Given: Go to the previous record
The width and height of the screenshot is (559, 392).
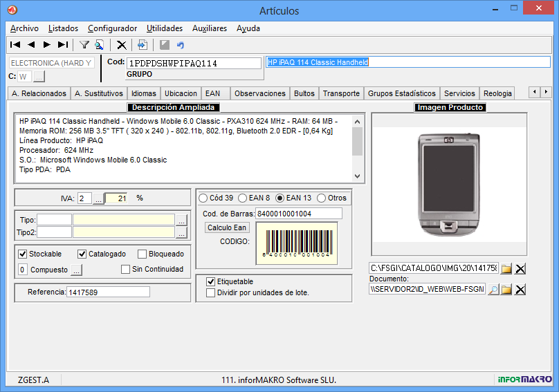Looking at the screenshot, I should tap(31, 44).
